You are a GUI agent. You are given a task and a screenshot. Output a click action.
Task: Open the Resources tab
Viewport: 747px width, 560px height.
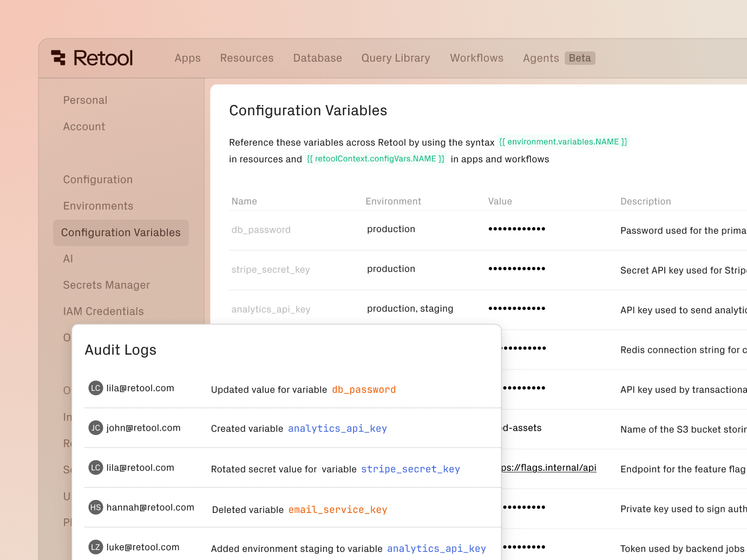coord(247,58)
